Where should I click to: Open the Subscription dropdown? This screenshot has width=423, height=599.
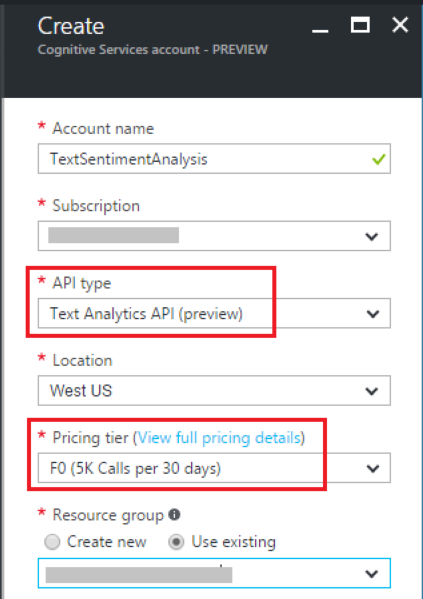pyautogui.click(x=214, y=236)
